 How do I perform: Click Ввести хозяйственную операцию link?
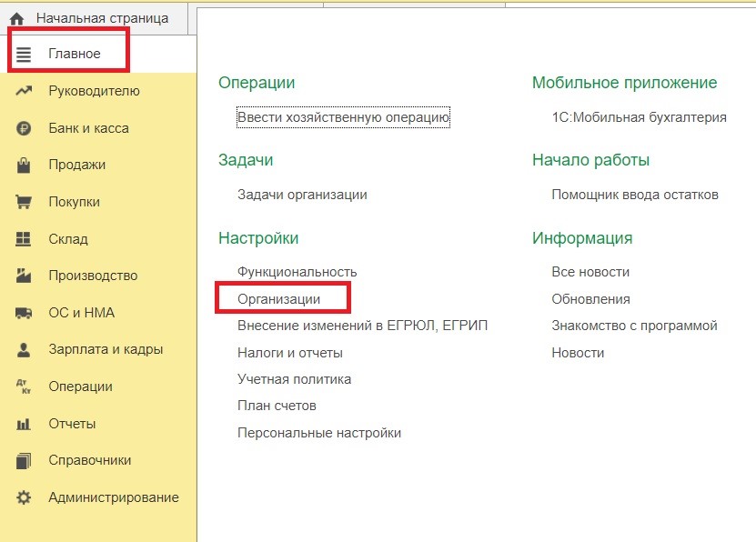click(343, 117)
